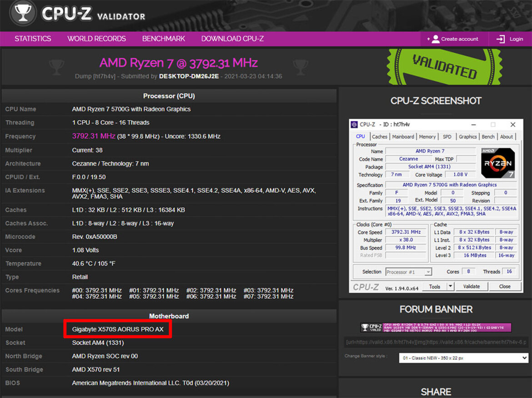Screen dimensions: 532x398
Task: Click the multiplier value 'Current: 38'
Action: [87, 150]
